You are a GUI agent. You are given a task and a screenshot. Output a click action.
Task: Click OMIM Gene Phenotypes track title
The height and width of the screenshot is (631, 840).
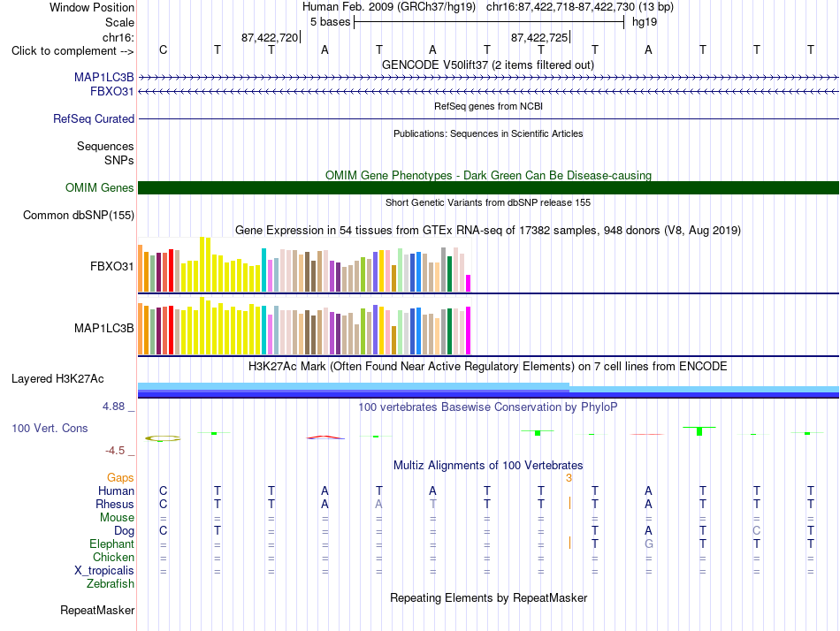click(x=488, y=175)
